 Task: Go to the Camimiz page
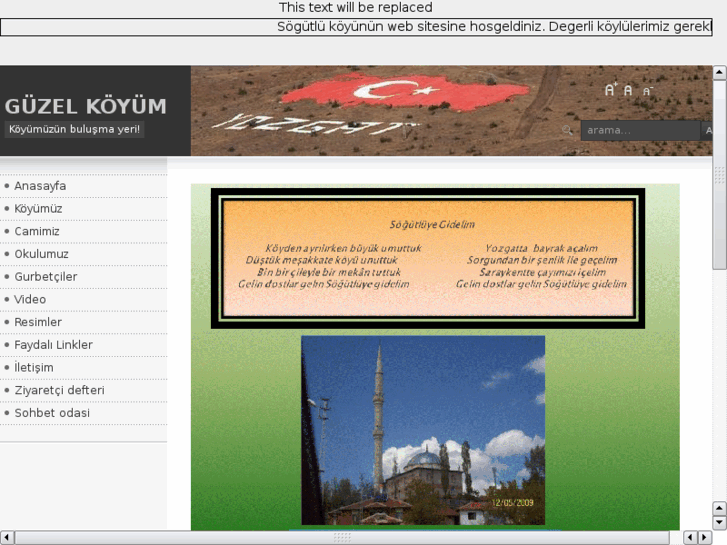pyautogui.click(x=37, y=231)
